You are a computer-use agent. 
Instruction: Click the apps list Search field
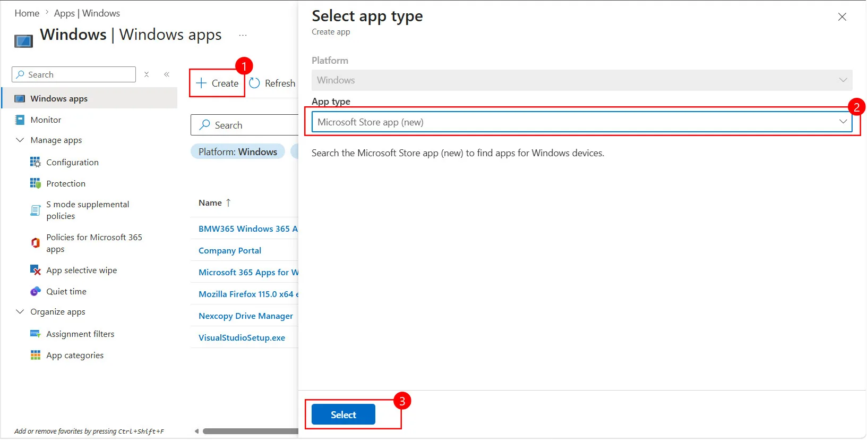click(x=245, y=125)
